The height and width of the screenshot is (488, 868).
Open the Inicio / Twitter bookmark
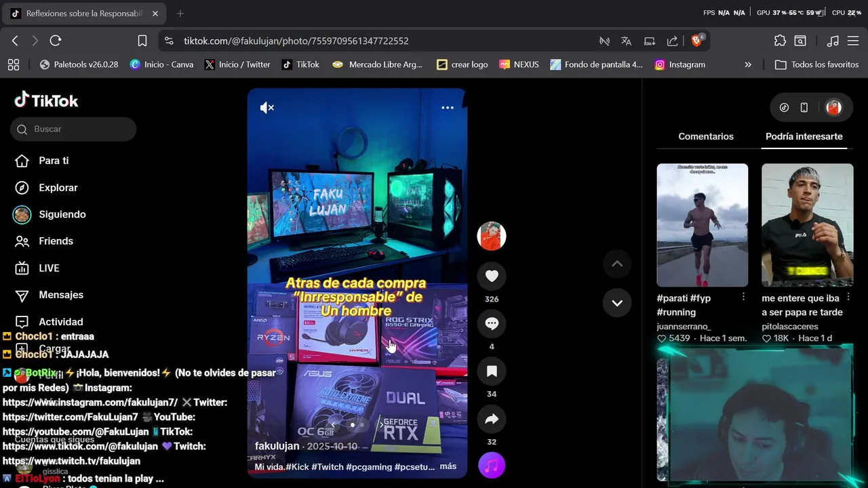(237, 64)
